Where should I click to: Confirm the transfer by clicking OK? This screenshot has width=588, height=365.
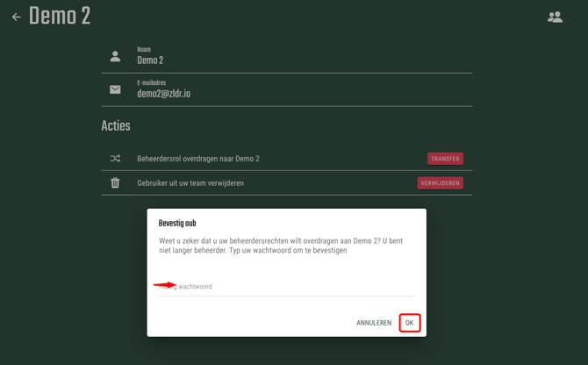point(409,323)
